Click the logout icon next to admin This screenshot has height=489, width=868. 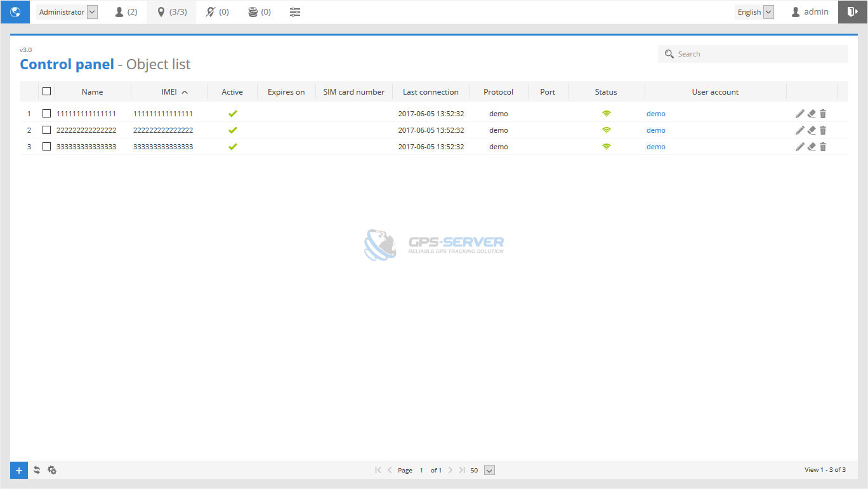click(852, 12)
